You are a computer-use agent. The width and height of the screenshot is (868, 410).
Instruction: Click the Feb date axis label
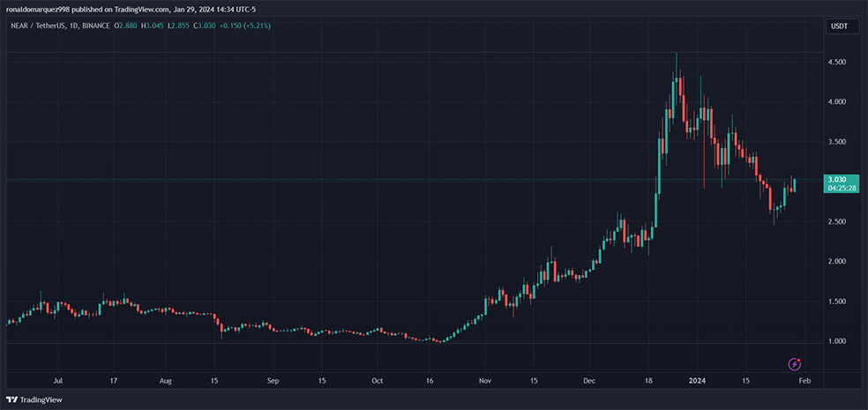tap(805, 381)
